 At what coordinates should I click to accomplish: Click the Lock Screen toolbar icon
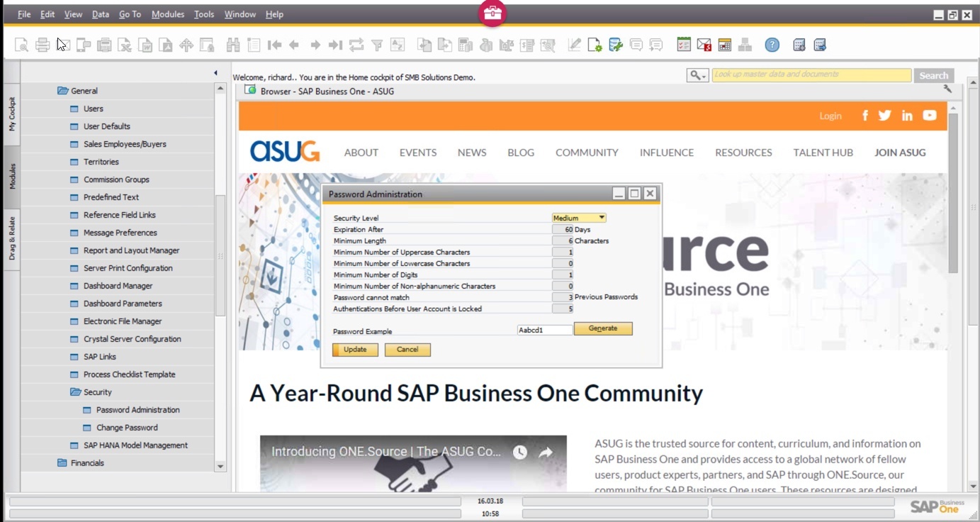tap(207, 45)
